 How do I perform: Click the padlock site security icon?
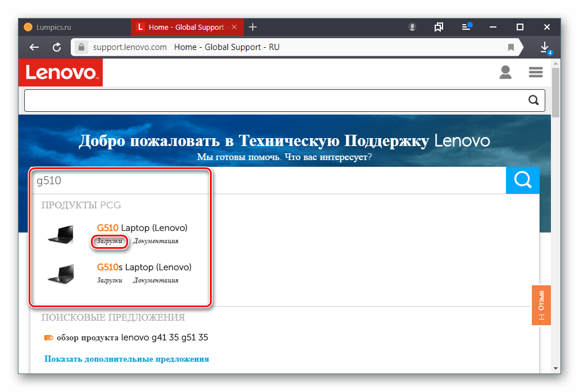pyautogui.click(x=81, y=47)
